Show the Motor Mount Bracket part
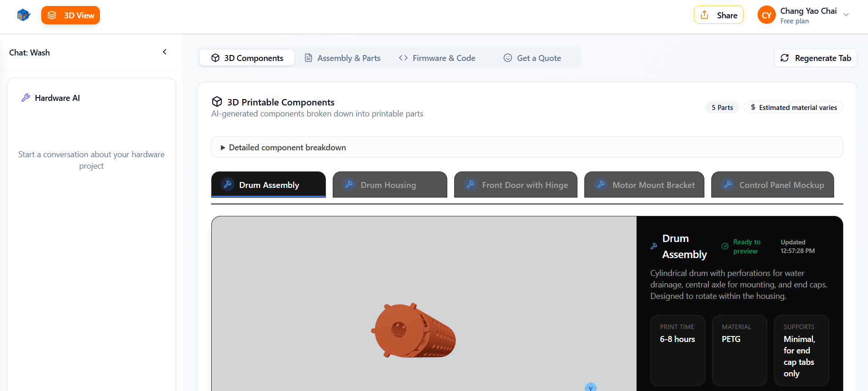The image size is (868, 391). [x=644, y=185]
